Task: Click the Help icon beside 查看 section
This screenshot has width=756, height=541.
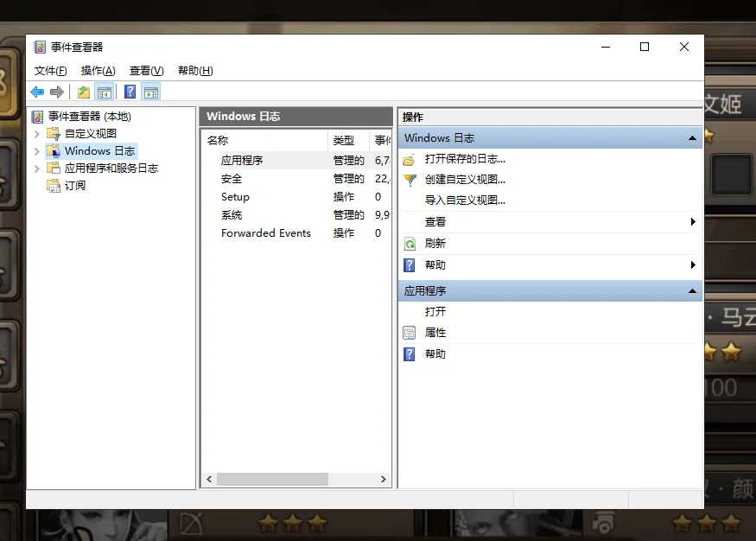Action: click(410, 265)
